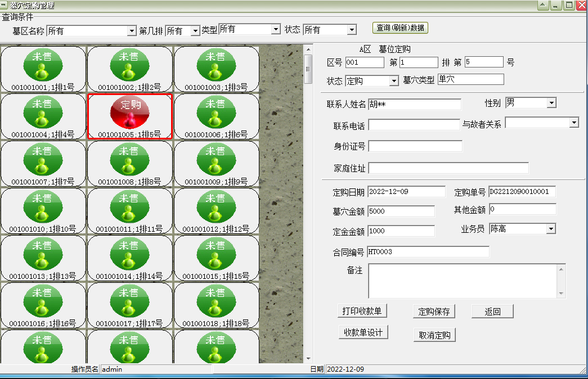
Task: Select unsold plot 001001001 row 1 no.1
Action: 43,69
